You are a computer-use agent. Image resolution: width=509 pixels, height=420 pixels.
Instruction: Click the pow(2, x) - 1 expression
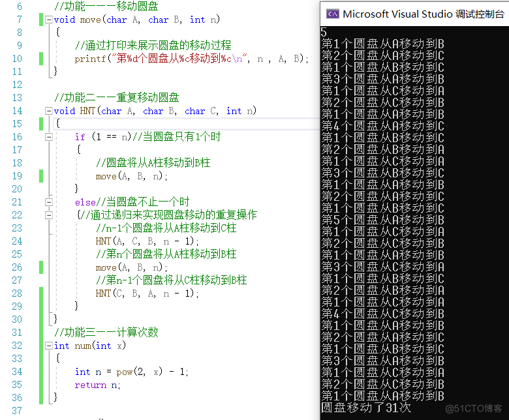[152, 372]
